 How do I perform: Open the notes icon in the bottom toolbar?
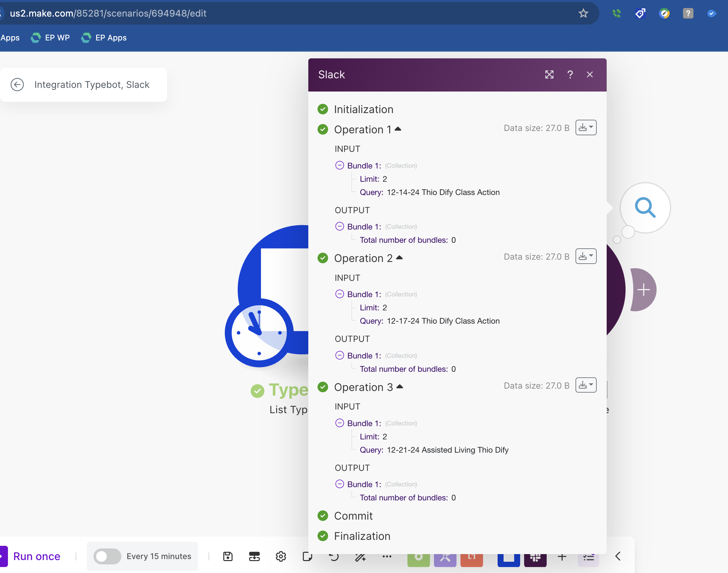coord(308,556)
